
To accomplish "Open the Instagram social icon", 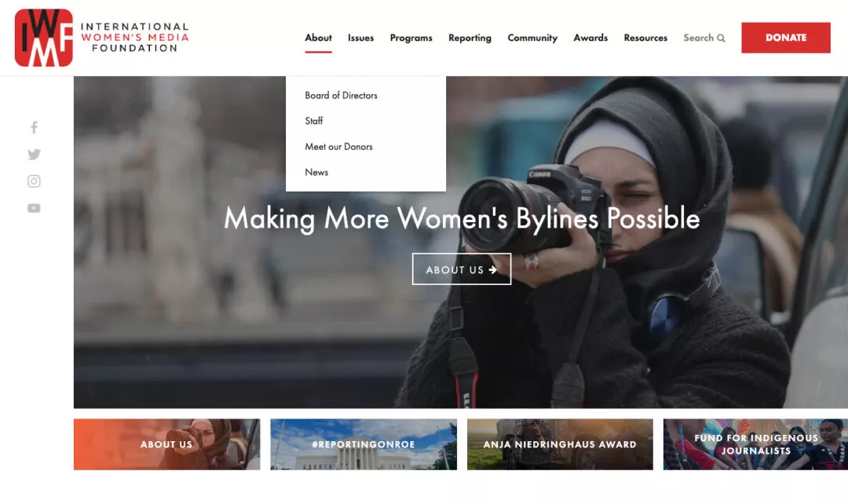I will tap(34, 181).
